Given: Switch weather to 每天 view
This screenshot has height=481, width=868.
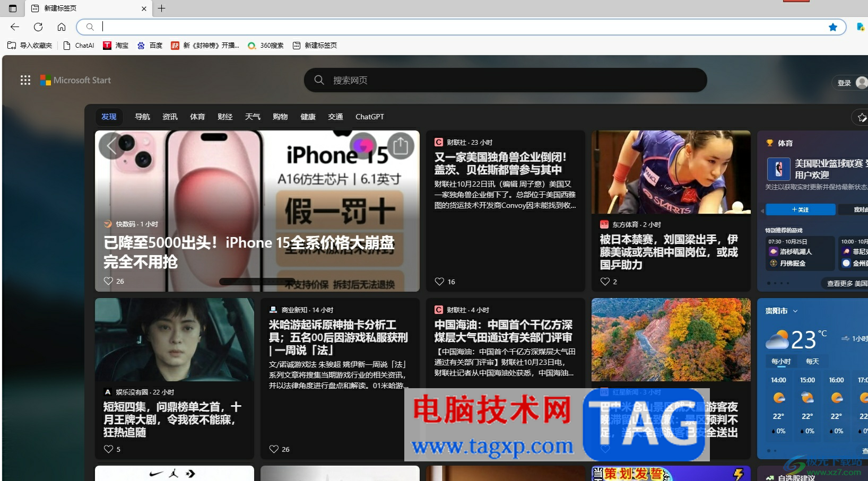Looking at the screenshot, I should point(812,361).
